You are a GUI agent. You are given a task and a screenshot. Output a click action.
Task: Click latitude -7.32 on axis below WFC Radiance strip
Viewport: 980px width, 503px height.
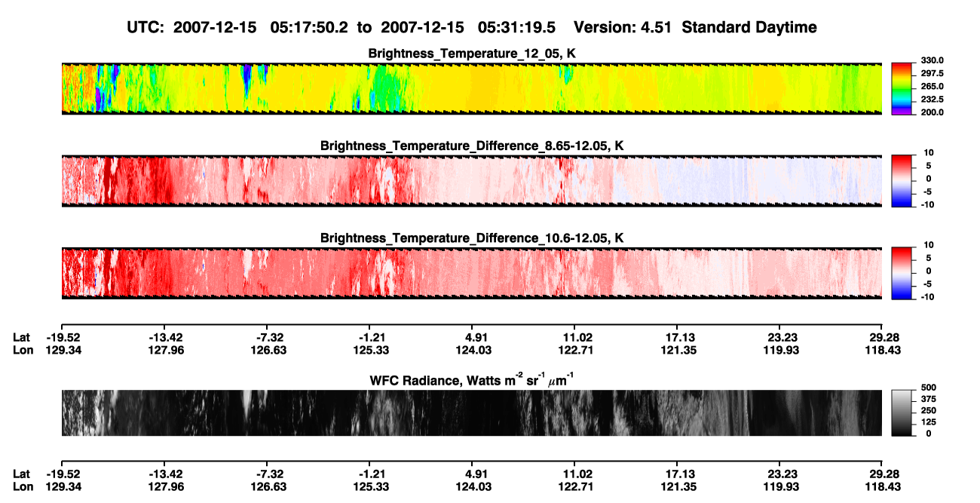[267, 474]
